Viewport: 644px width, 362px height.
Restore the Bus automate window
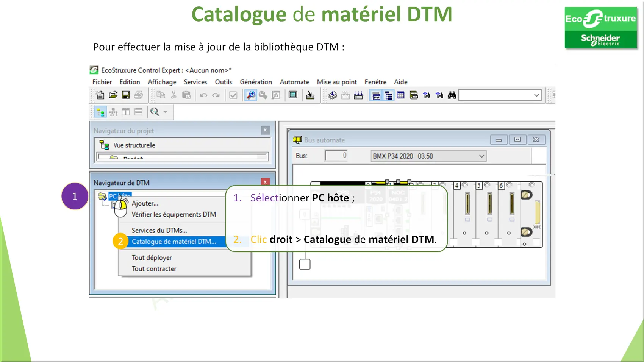coord(517,140)
